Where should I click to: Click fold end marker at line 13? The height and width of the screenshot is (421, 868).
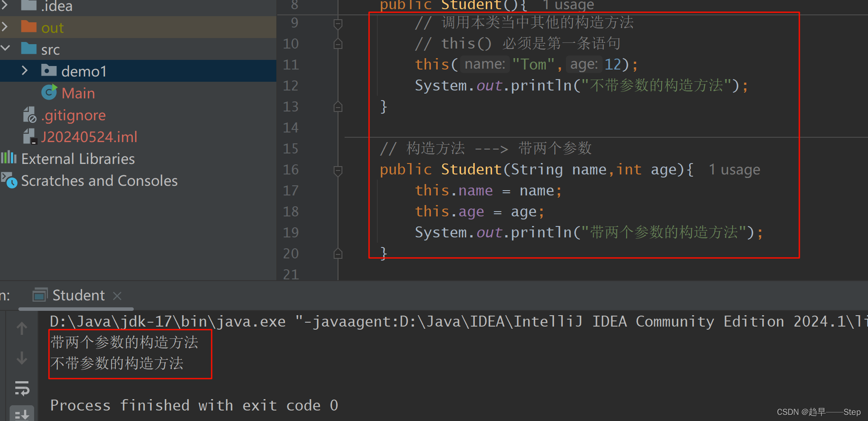338,107
